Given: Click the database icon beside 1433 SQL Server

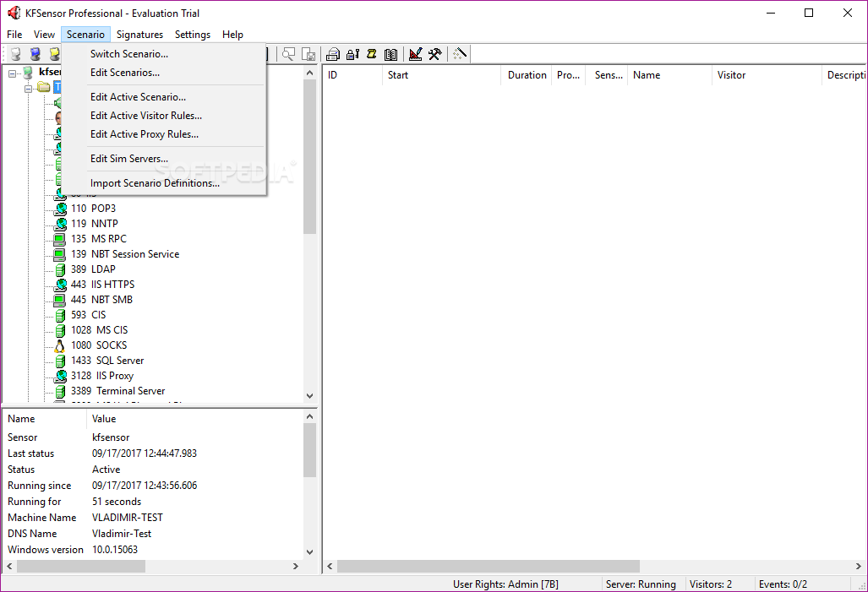Looking at the screenshot, I should tap(60, 361).
